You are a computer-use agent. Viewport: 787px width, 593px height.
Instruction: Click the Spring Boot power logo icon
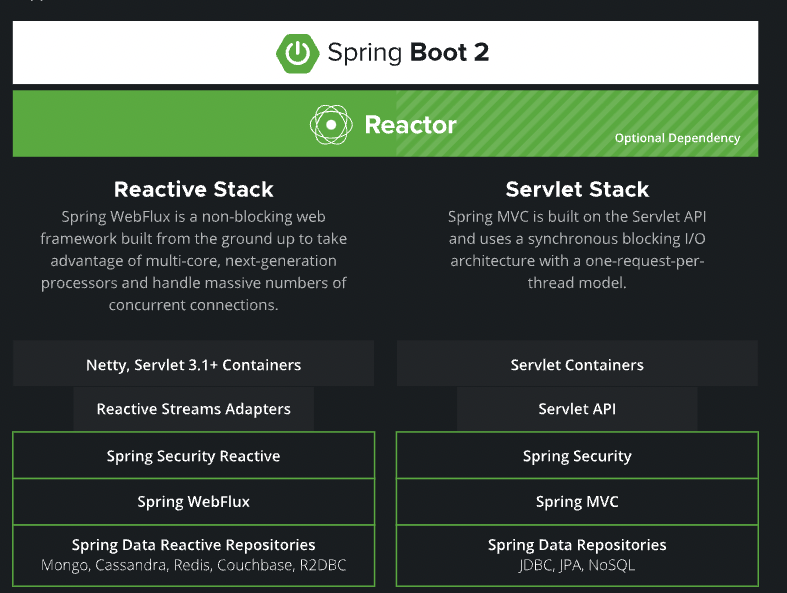click(297, 53)
